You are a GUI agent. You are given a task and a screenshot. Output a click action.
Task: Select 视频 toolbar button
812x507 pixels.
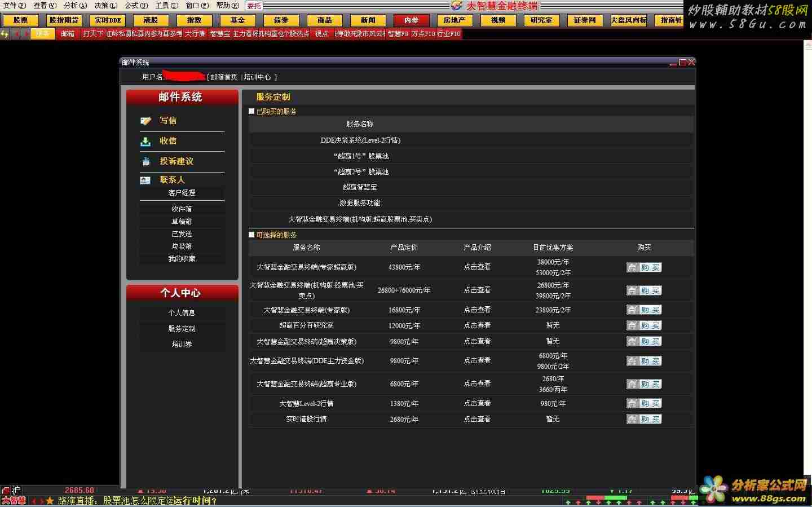[498, 20]
